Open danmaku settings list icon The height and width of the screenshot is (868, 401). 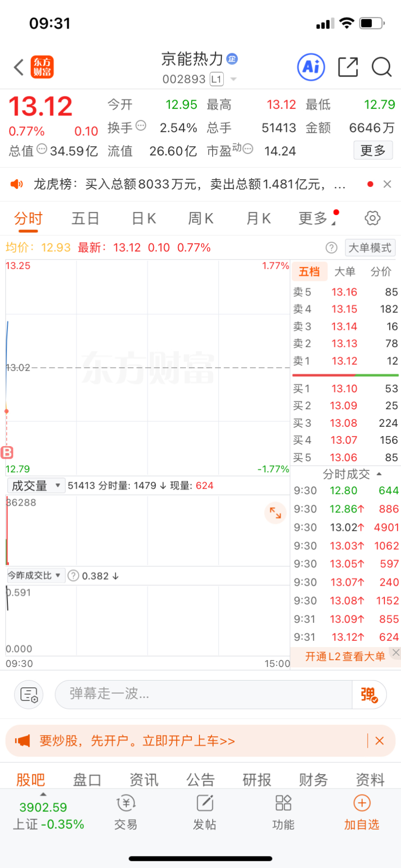[x=29, y=695]
